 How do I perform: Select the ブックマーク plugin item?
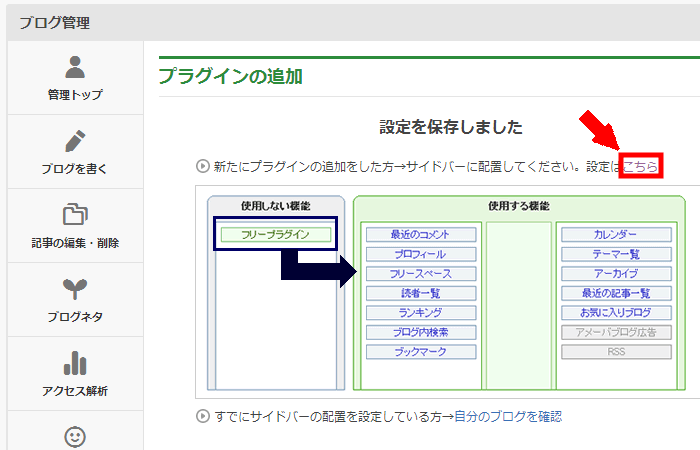coord(421,352)
